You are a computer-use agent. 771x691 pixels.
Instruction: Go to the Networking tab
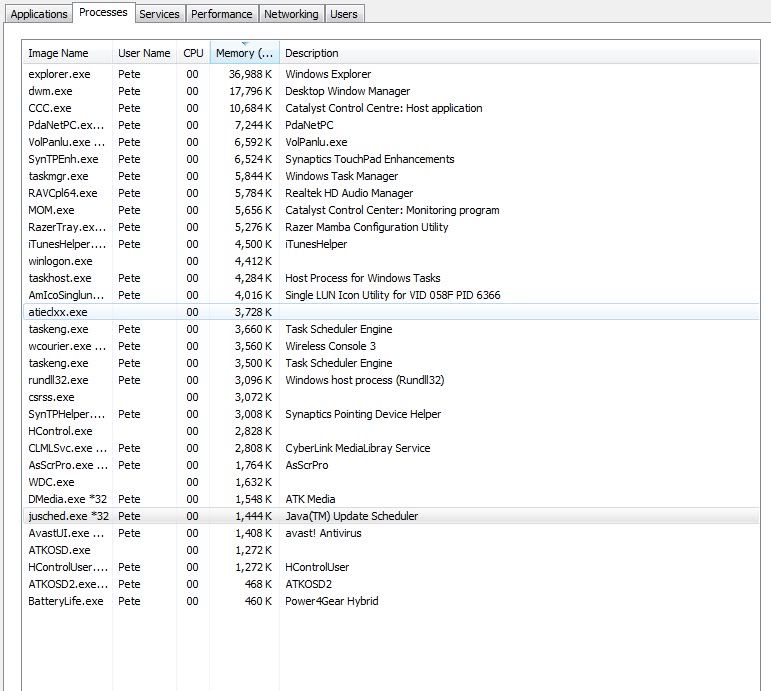tap(291, 14)
